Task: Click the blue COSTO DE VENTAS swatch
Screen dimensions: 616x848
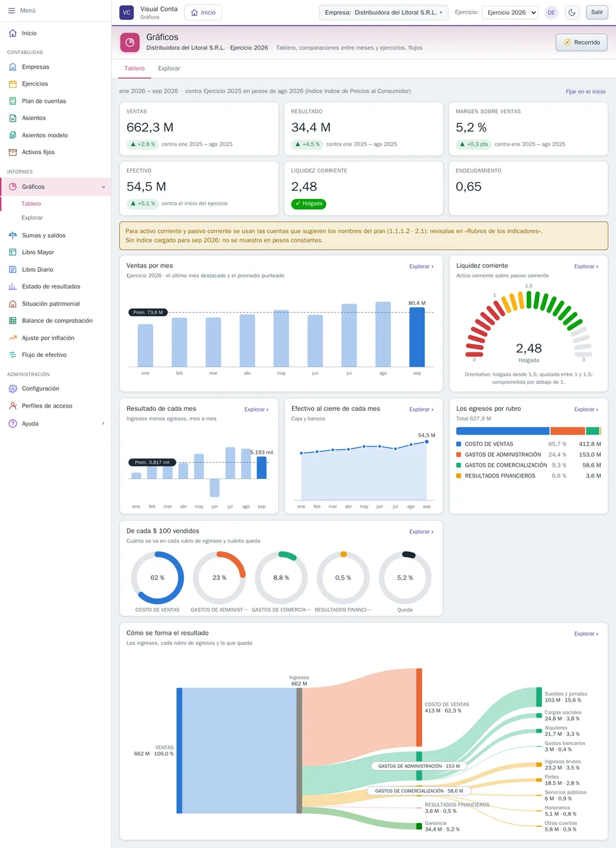Action: [459, 444]
